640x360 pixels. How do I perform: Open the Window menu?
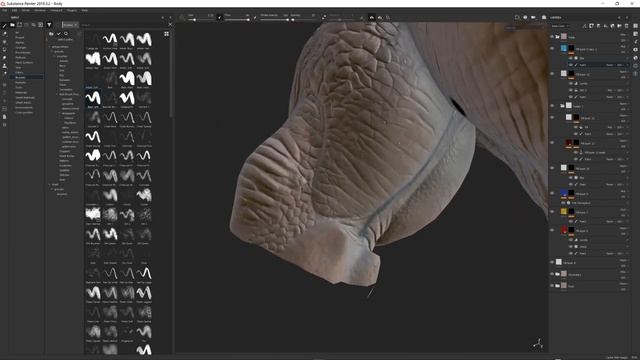pos(40,10)
